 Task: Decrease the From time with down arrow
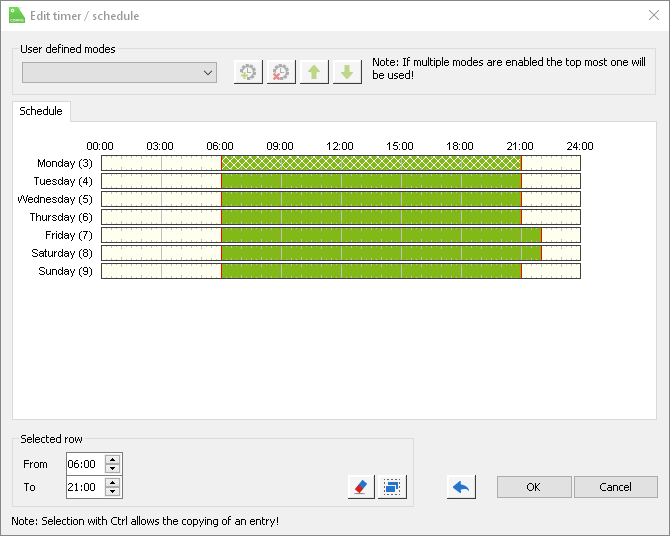(113, 469)
